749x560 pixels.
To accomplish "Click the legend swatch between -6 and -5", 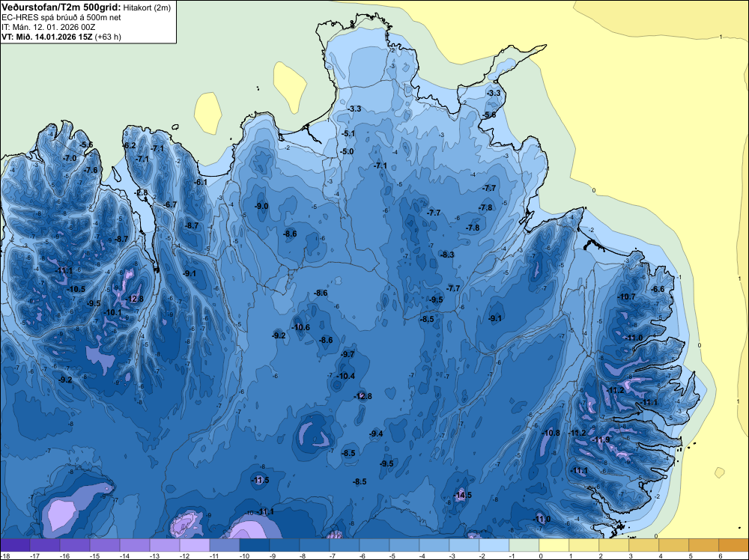I will (374, 545).
